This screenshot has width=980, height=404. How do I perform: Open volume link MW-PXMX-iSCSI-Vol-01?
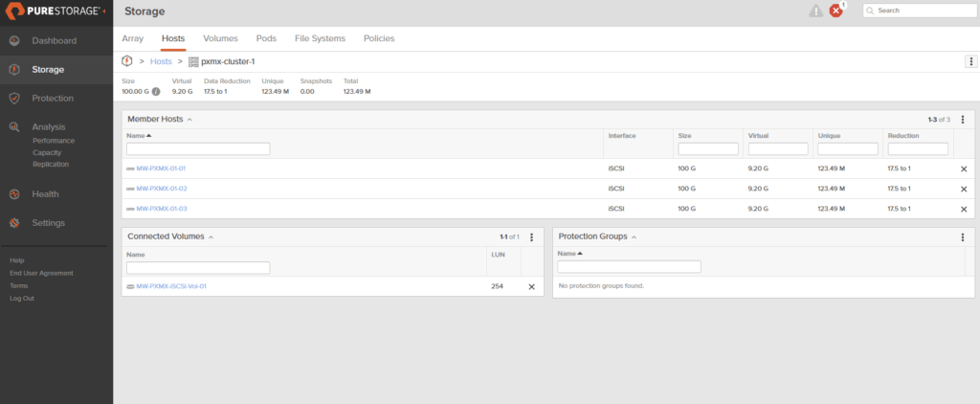171,286
